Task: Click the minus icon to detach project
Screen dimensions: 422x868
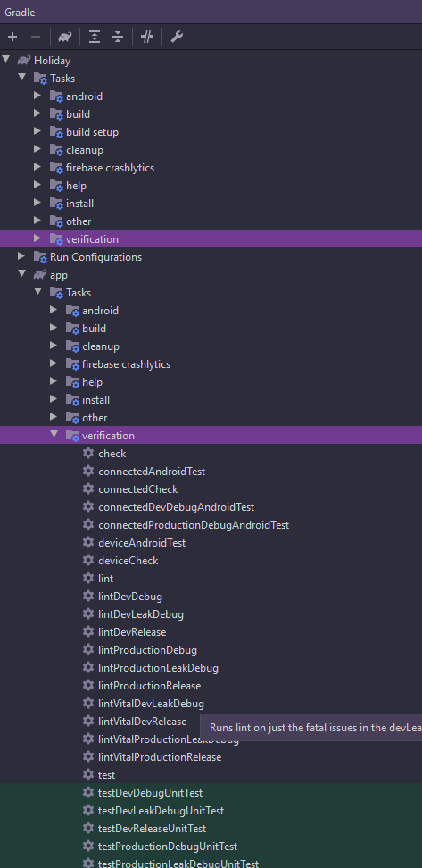Action: click(36, 38)
